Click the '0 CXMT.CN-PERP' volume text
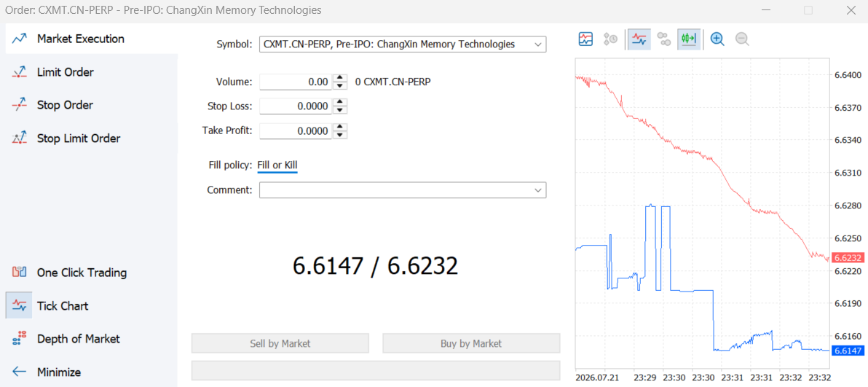The height and width of the screenshot is (387, 868). click(393, 82)
